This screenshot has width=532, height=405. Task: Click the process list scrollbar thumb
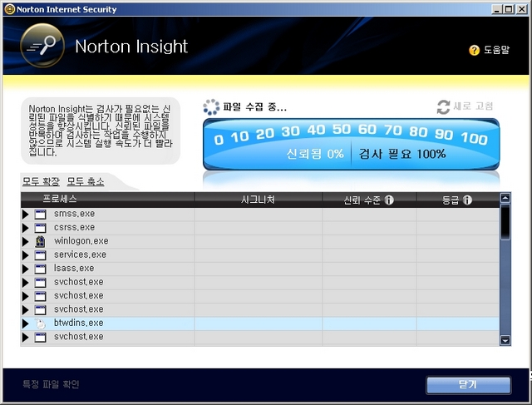tap(505, 222)
